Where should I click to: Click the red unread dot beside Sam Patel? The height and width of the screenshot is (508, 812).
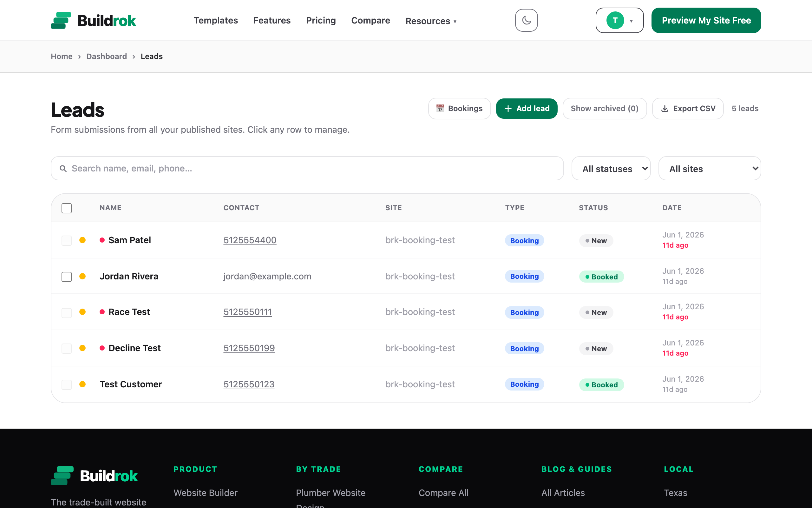coord(102,240)
